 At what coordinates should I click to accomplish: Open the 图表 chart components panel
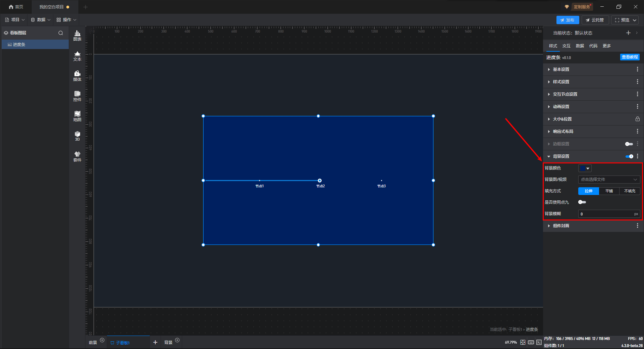pyautogui.click(x=77, y=36)
